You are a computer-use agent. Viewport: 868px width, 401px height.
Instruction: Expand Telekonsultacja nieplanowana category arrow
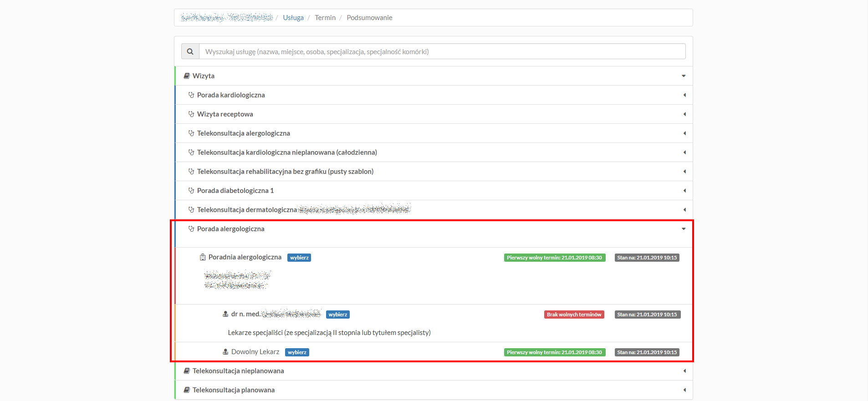pos(684,371)
